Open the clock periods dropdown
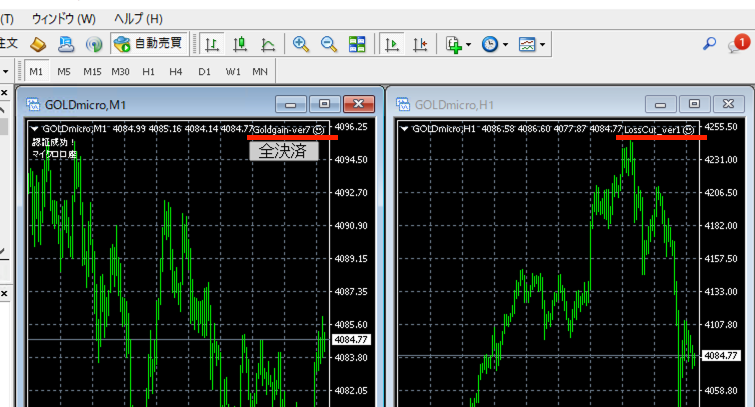The width and height of the screenshot is (755, 407). coord(494,44)
